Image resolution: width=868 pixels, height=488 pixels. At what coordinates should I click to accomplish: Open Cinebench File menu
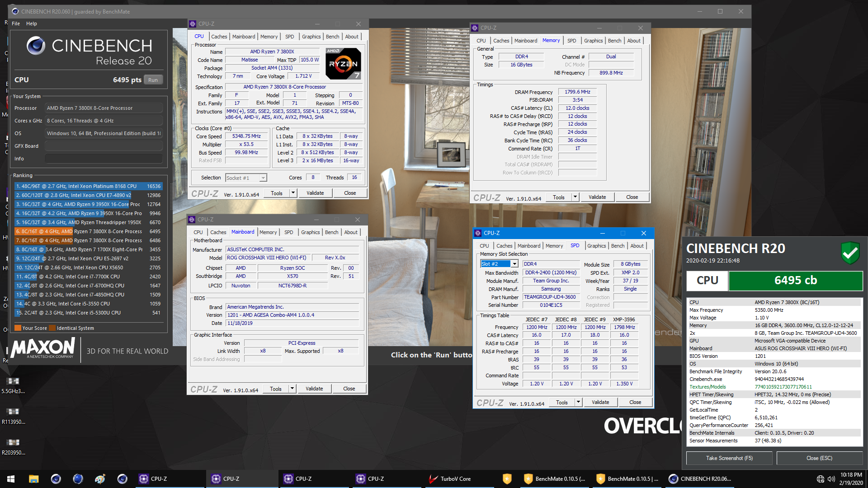[x=16, y=23]
